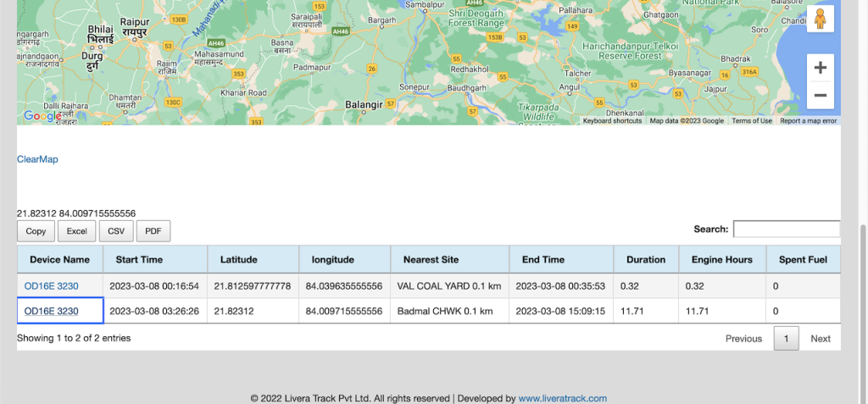Select page 1 in pagination
The image size is (868, 404).
787,339
